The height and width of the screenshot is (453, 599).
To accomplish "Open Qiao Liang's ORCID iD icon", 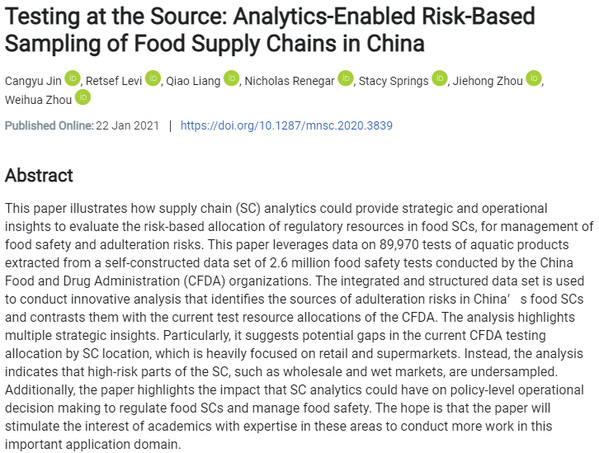I will tap(231, 79).
